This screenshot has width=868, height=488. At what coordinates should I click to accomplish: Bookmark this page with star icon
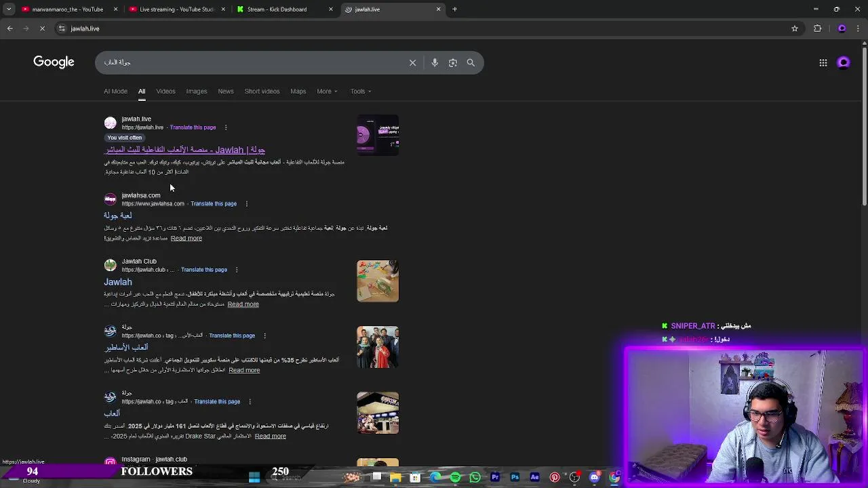[x=795, y=28]
